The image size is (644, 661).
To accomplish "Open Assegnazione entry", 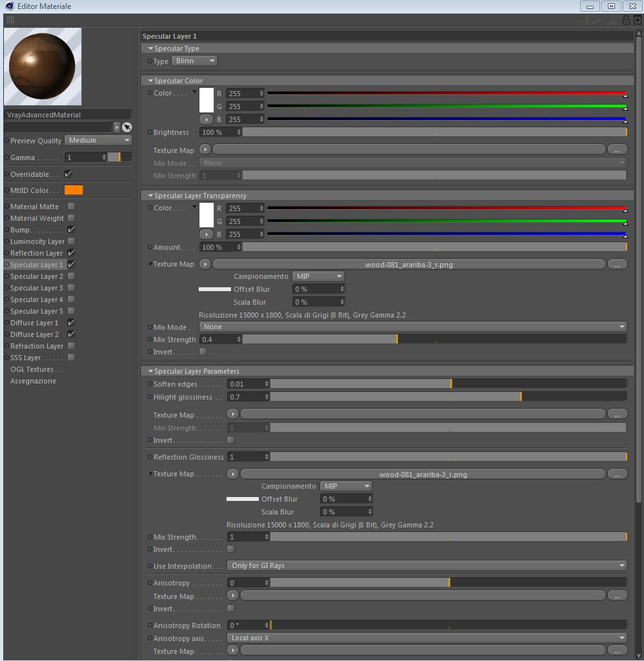I will point(33,381).
